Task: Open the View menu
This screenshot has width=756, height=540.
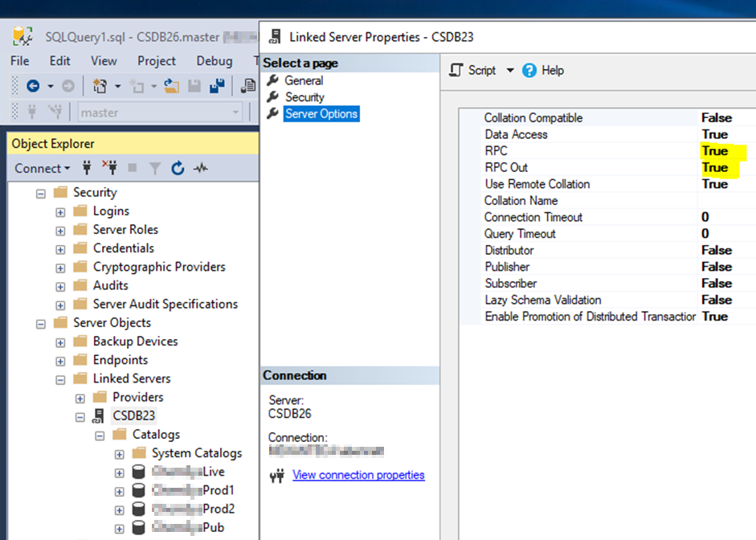Action: coord(104,61)
